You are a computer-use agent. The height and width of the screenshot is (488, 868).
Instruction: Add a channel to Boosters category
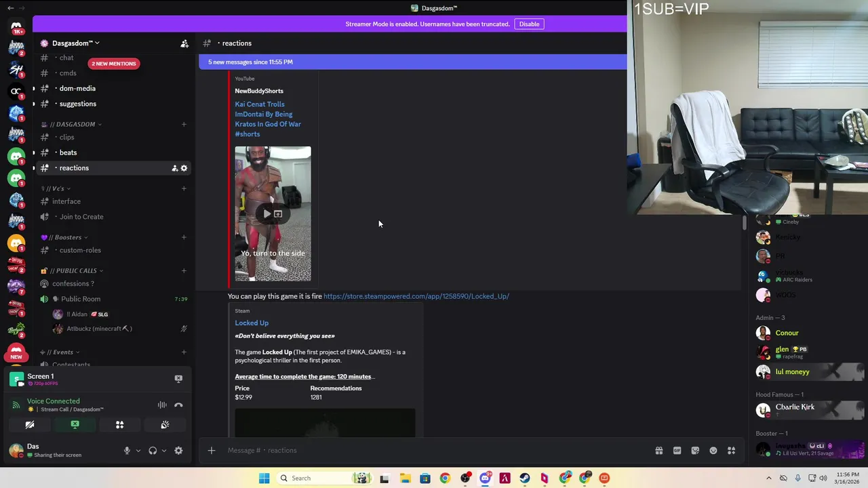click(x=184, y=237)
